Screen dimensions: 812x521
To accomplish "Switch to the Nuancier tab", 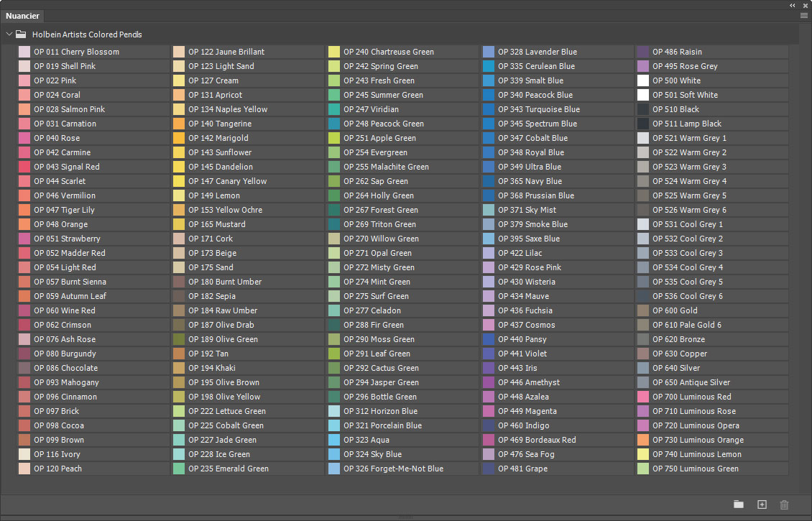I will click(22, 15).
